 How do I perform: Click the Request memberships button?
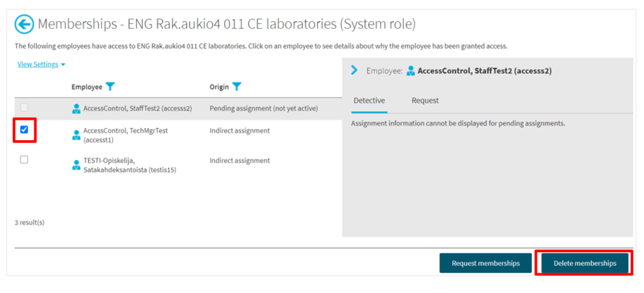tap(485, 263)
